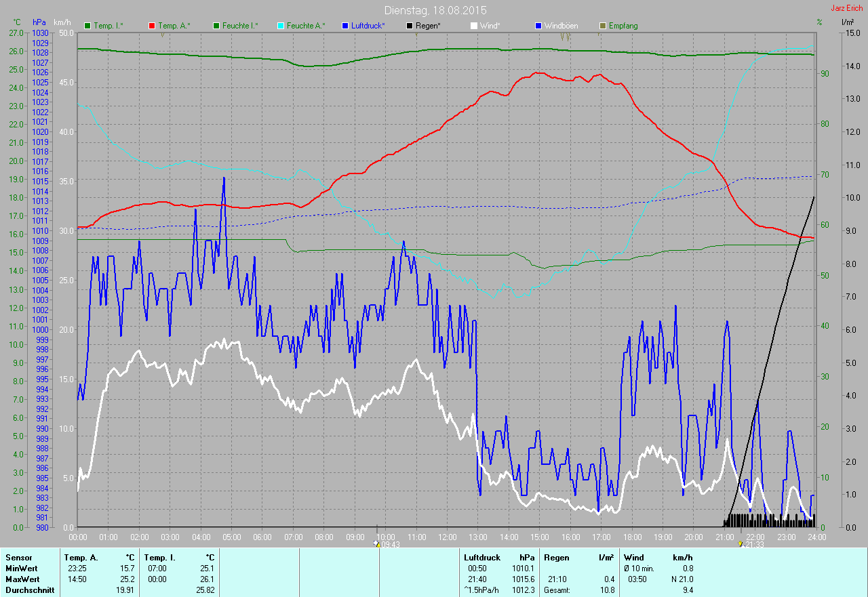Click the sunset marker at 21:33
Screen dimensions: 868x597
click(741, 543)
